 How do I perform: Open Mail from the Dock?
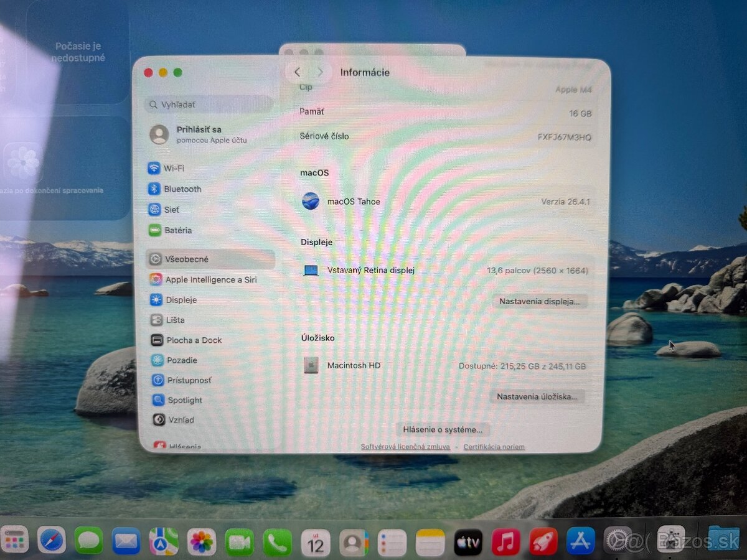tap(126, 541)
